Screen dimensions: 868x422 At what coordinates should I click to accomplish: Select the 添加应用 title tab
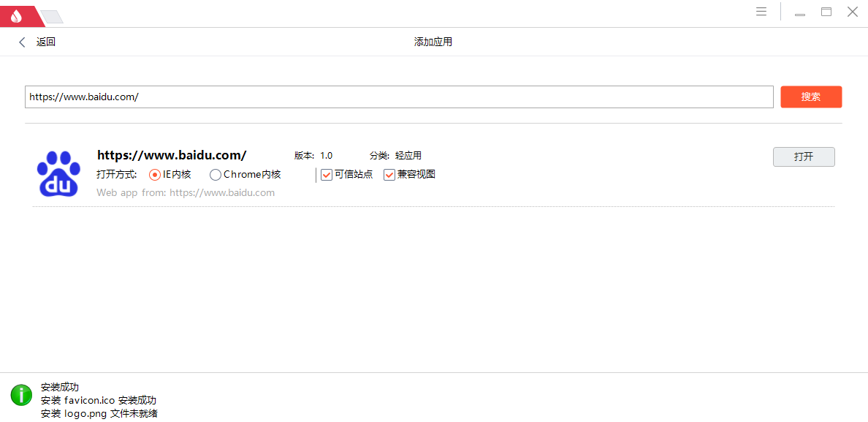(x=433, y=42)
